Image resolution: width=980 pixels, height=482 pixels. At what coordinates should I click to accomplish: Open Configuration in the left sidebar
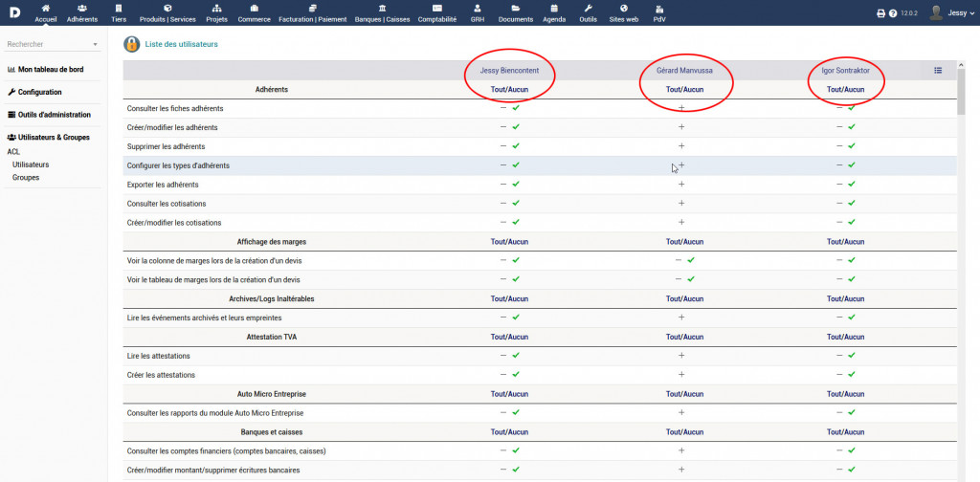(x=39, y=92)
